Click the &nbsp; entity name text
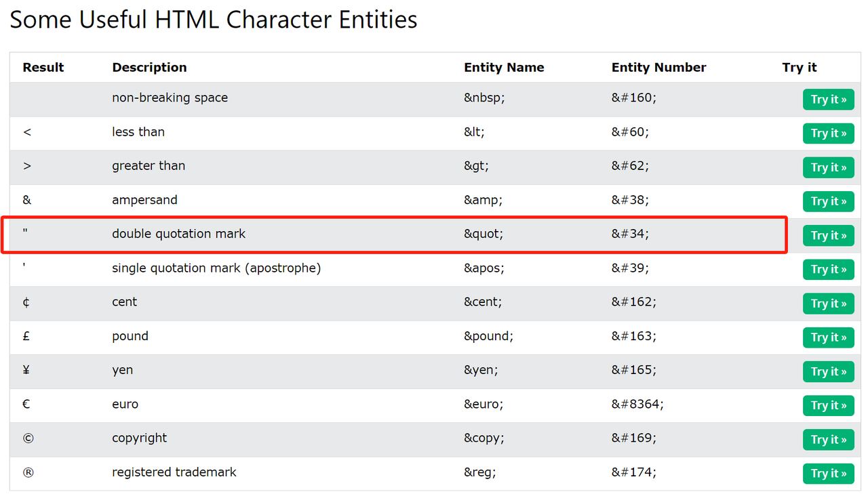The width and height of the screenshot is (868, 494). (484, 98)
